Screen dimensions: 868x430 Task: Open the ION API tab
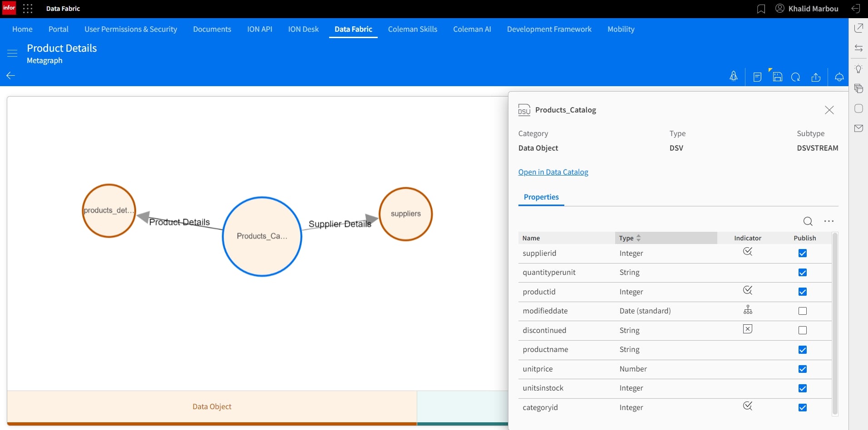coord(260,29)
